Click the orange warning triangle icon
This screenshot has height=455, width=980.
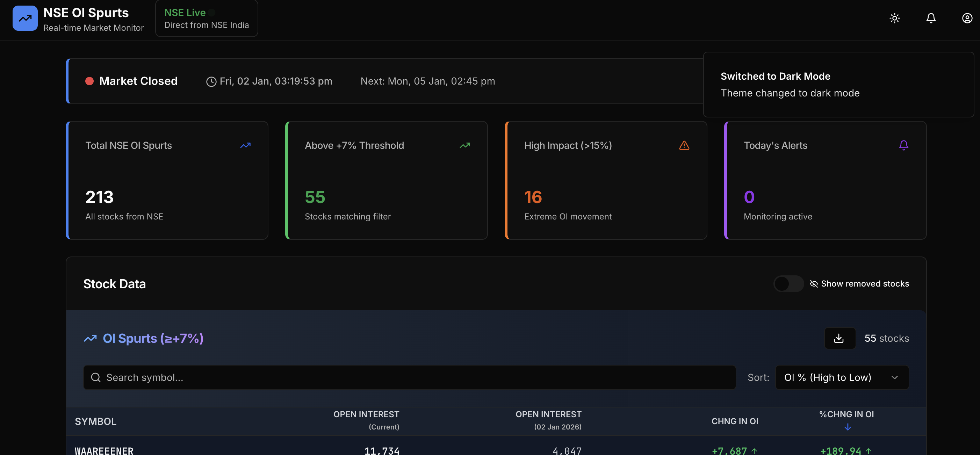(684, 145)
